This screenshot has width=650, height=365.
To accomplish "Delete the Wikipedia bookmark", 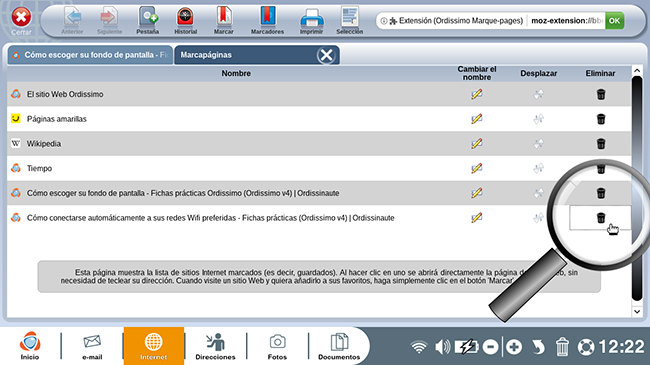I will click(x=601, y=144).
